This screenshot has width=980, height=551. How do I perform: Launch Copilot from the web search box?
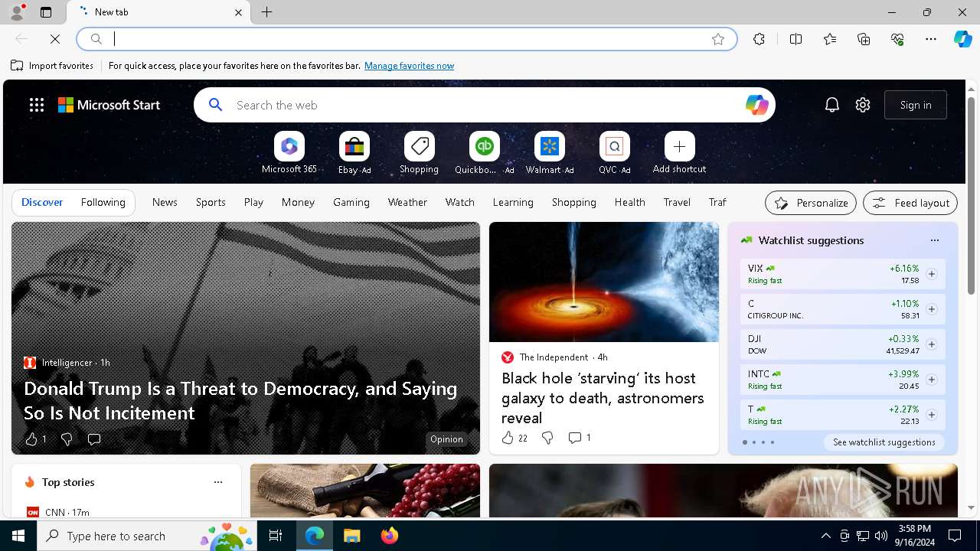tap(756, 105)
